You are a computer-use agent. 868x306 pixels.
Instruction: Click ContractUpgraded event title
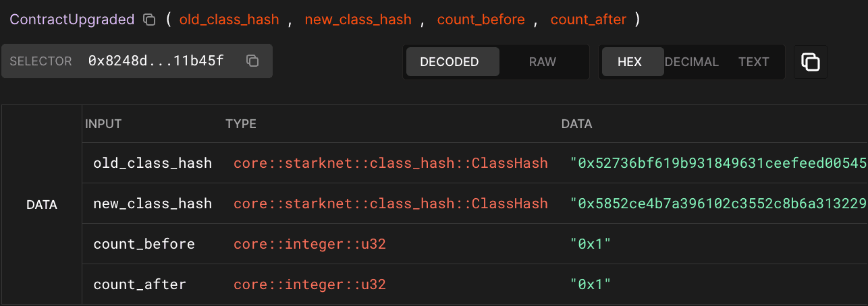(72, 20)
